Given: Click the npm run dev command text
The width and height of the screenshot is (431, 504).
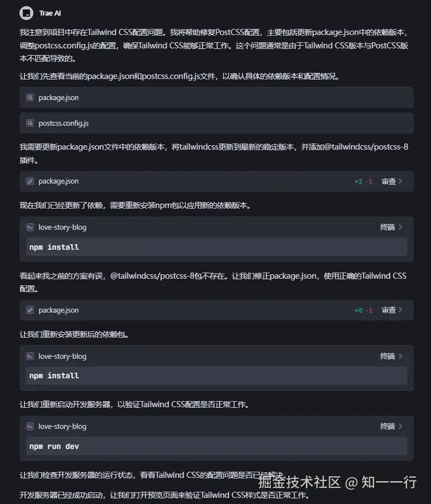Looking at the screenshot, I should [54, 446].
